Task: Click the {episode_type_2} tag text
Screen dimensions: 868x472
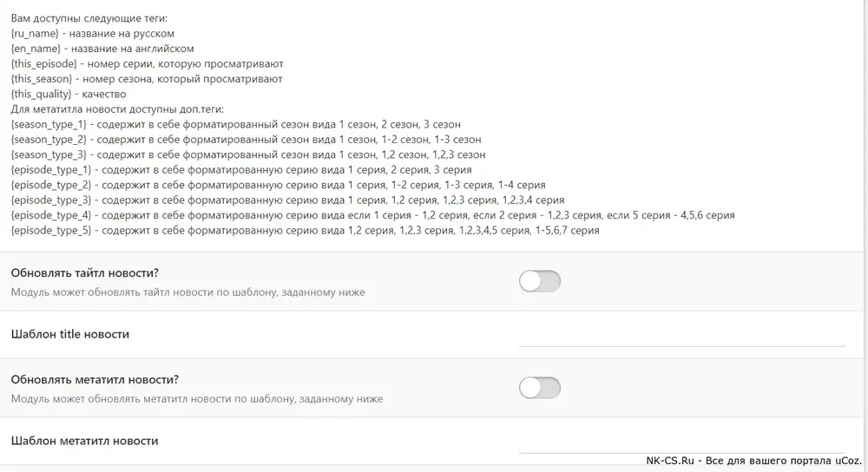Action: (51, 185)
